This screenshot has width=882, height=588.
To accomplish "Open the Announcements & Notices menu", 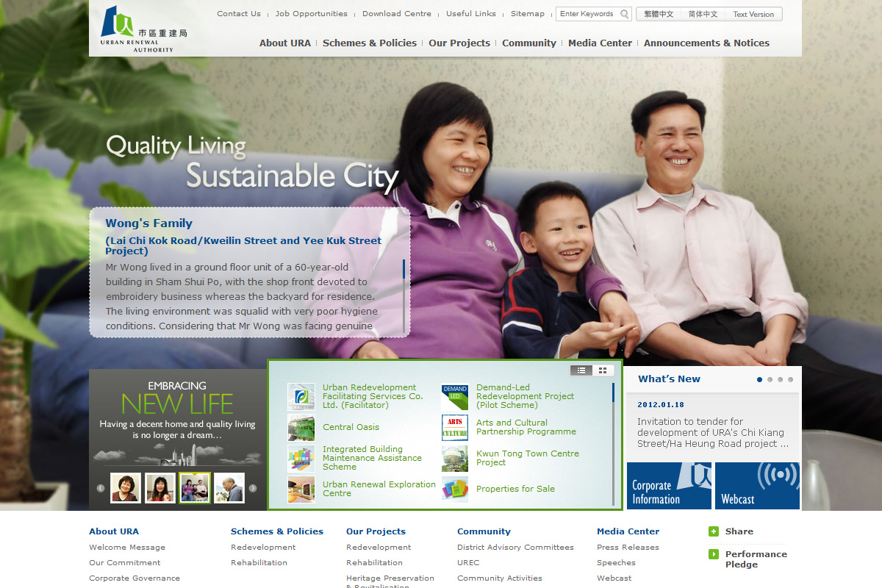I will pos(706,43).
